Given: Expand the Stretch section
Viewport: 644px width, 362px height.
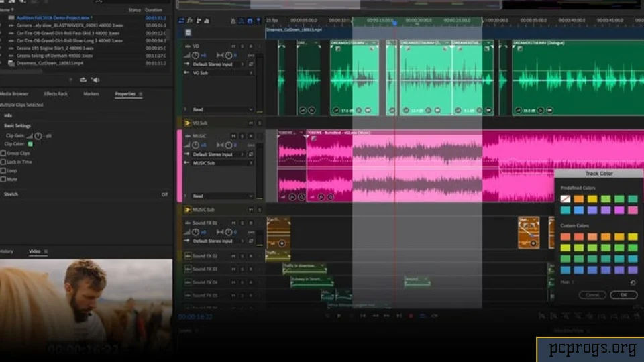Looking at the screenshot, I should [11, 194].
